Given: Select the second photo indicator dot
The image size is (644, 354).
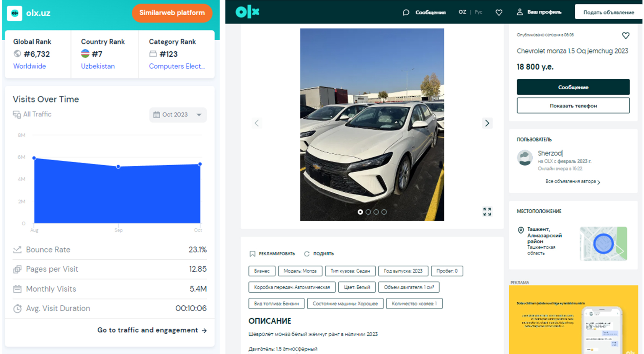Looking at the screenshot, I should pyautogui.click(x=368, y=212).
